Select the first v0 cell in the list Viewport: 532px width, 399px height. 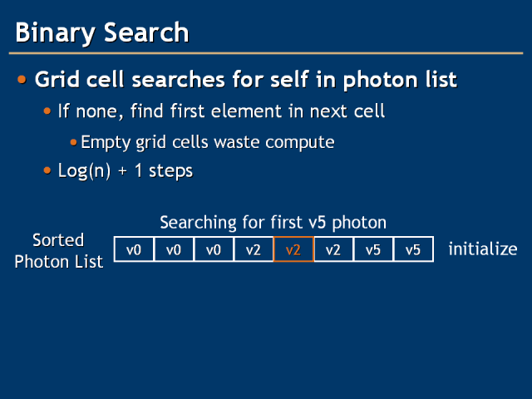point(134,249)
